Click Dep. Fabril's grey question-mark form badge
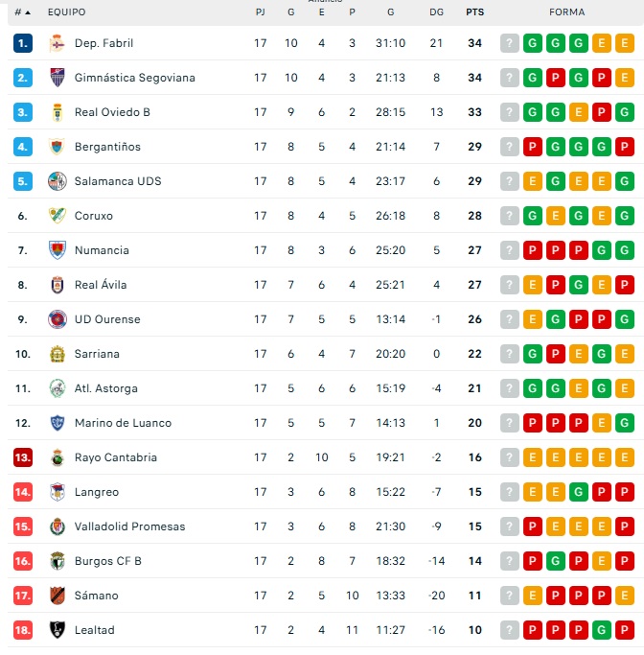644x655 pixels. 510,43
